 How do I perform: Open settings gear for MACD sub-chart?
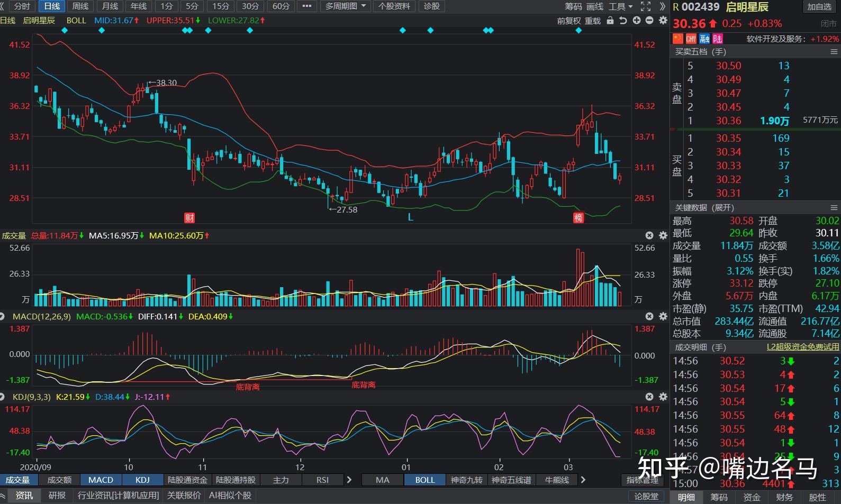pyautogui.click(x=663, y=316)
